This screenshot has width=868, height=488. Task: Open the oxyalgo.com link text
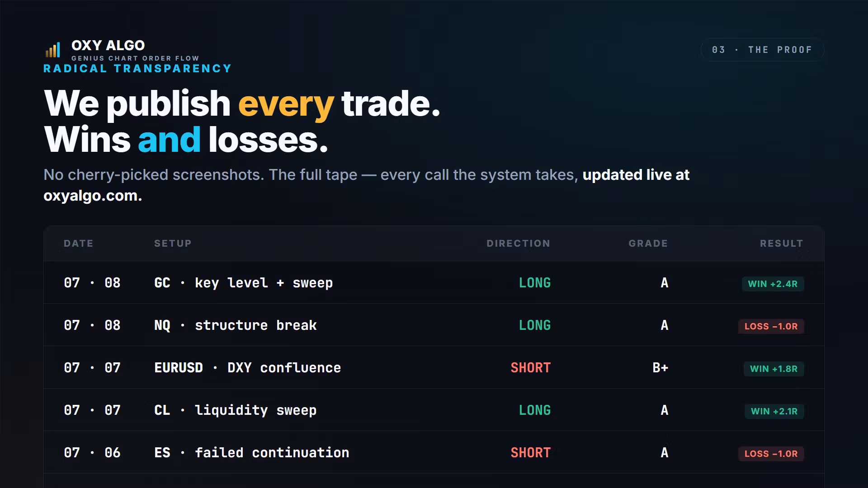point(93,196)
